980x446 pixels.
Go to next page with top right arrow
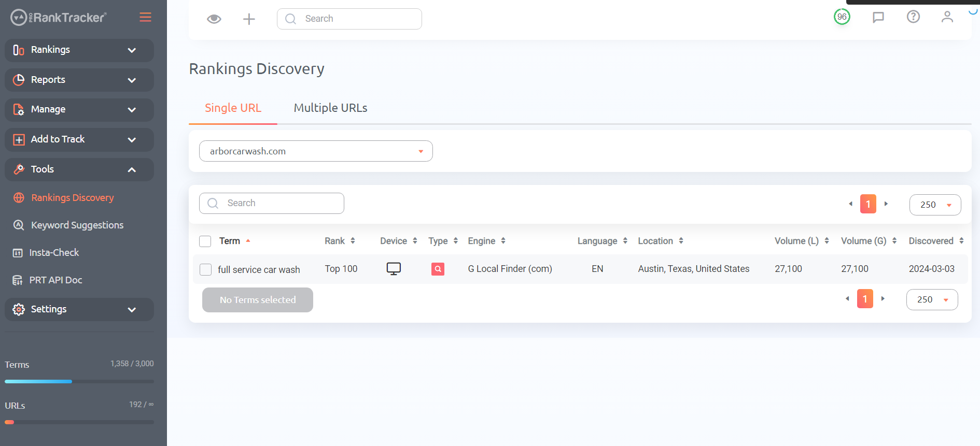[886, 204]
